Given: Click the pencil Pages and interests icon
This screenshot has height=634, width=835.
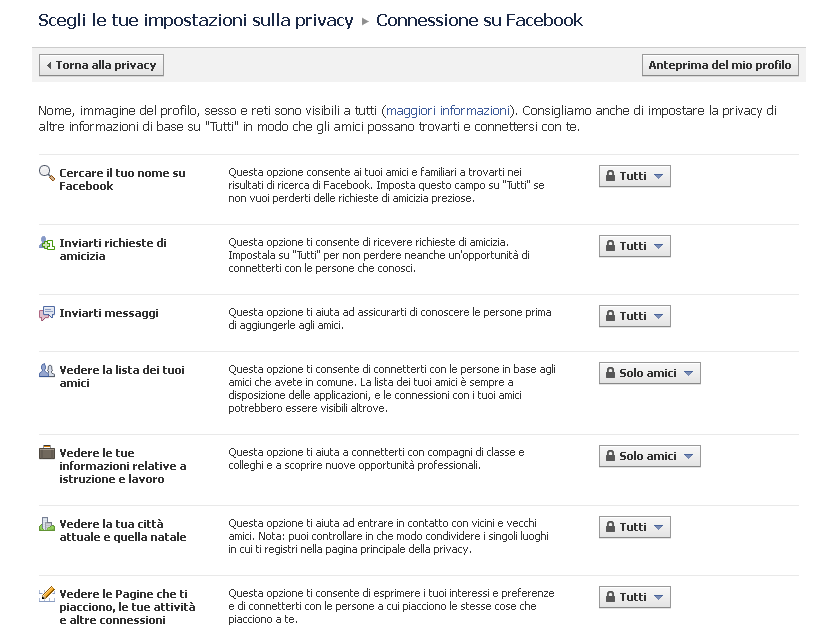Looking at the screenshot, I should [x=47, y=594].
